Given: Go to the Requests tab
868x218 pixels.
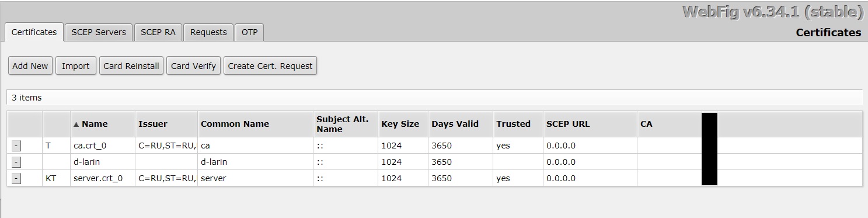Looking at the screenshot, I should coord(208,32).
